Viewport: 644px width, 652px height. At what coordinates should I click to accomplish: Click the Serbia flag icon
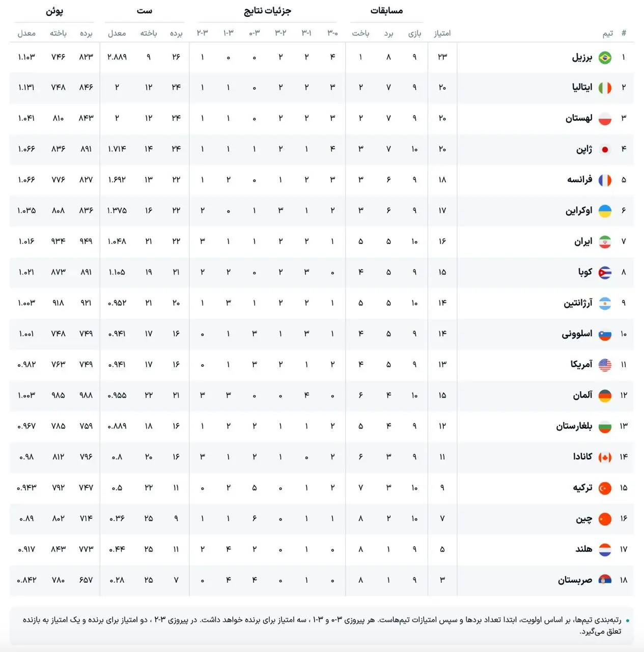(x=605, y=580)
